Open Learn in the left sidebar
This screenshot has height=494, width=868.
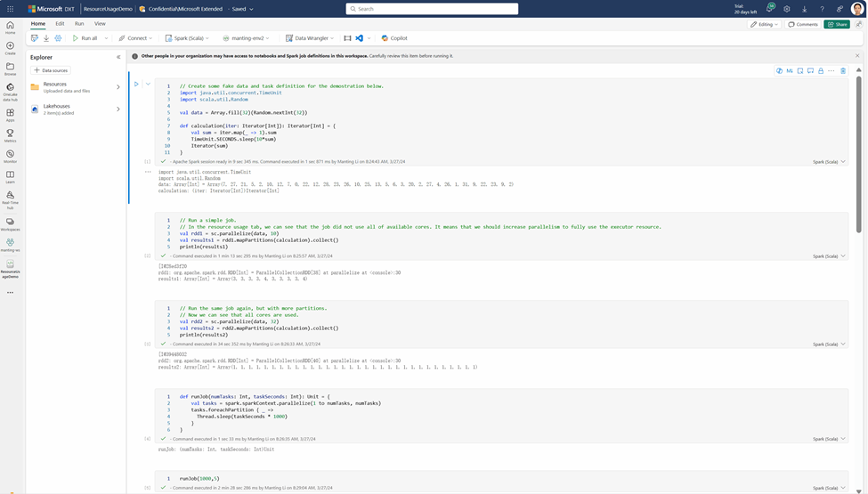click(x=10, y=177)
